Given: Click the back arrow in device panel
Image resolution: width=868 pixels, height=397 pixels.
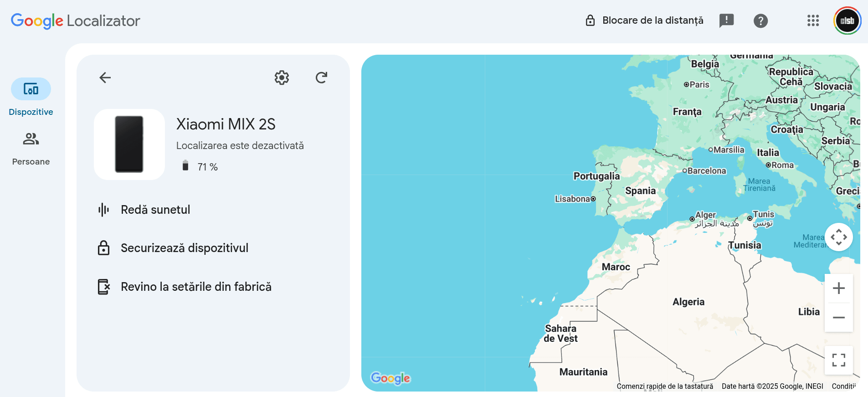Looking at the screenshot, I should click(105, 77).
